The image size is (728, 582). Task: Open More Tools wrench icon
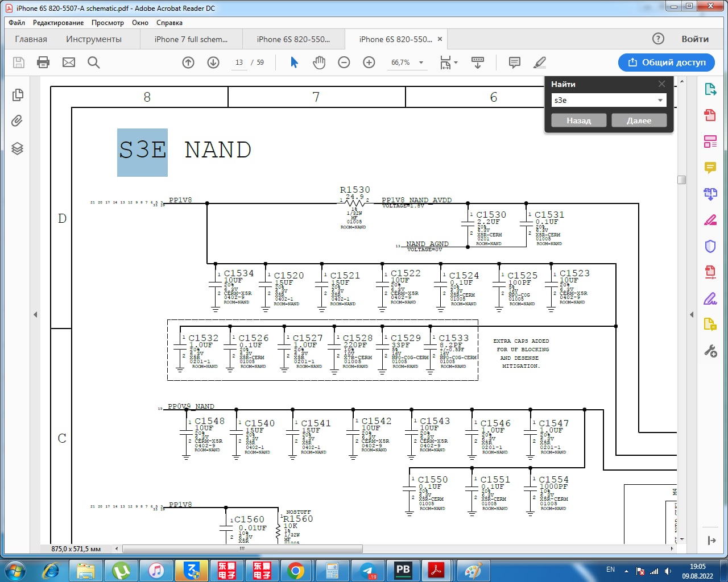[x=710, y=351]
